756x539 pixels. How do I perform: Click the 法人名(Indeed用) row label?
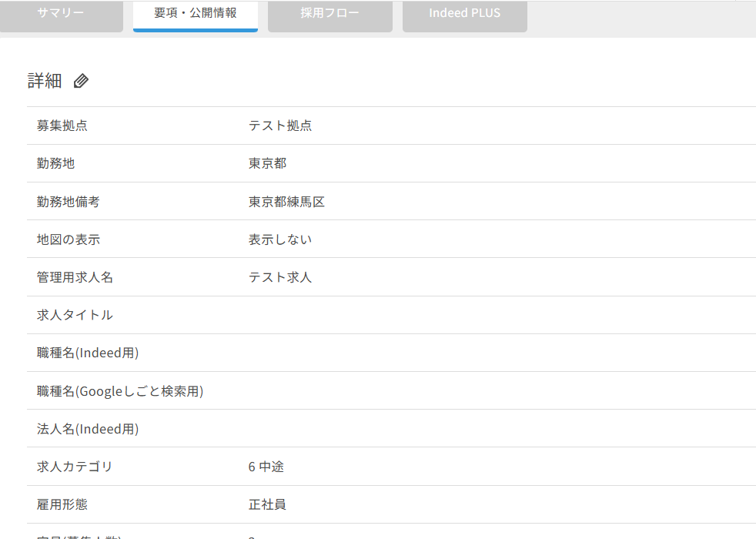click(88, 429)
